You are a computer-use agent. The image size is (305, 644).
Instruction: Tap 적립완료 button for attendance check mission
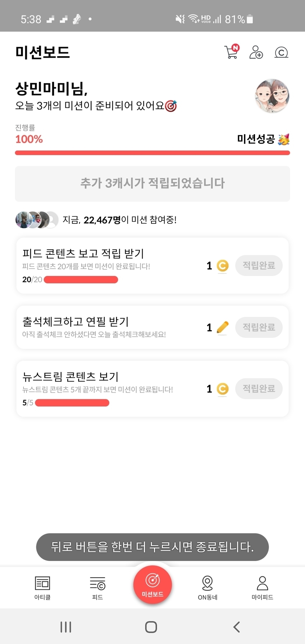click(x=259, y=327)
